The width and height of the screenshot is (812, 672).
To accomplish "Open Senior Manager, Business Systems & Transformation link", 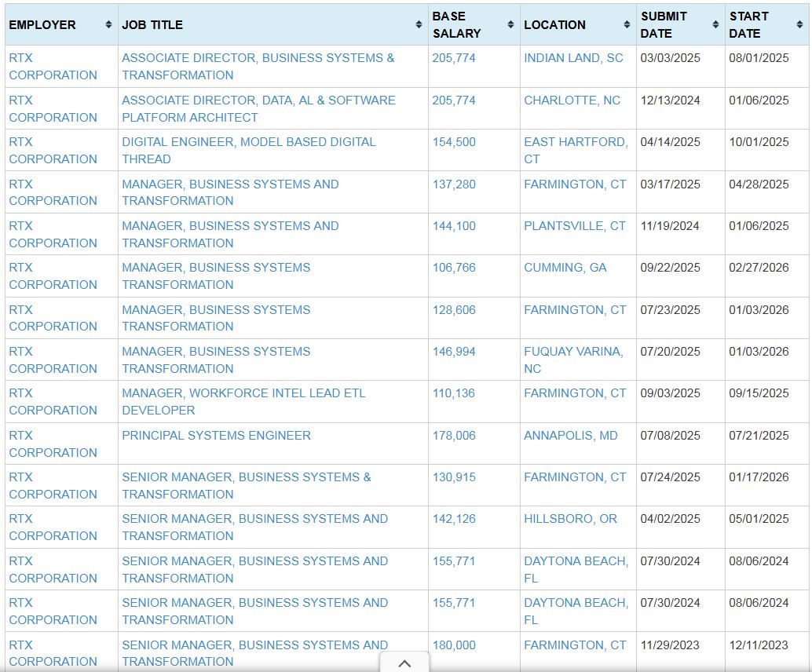I will point(247,485).
